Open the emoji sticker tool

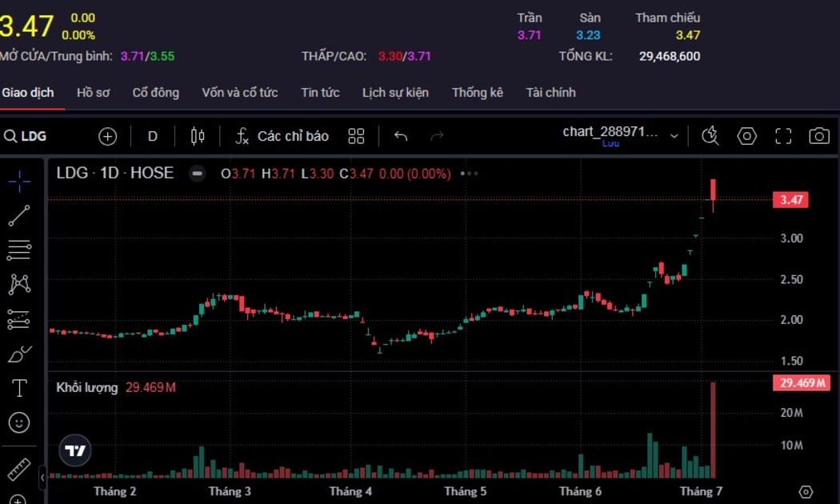[19, 422]
